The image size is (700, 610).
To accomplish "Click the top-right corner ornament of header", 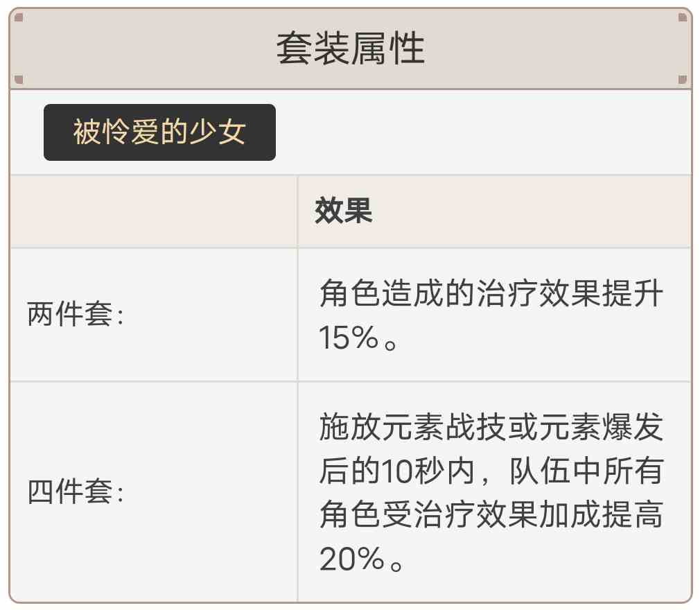I will [x=682, y=18].
